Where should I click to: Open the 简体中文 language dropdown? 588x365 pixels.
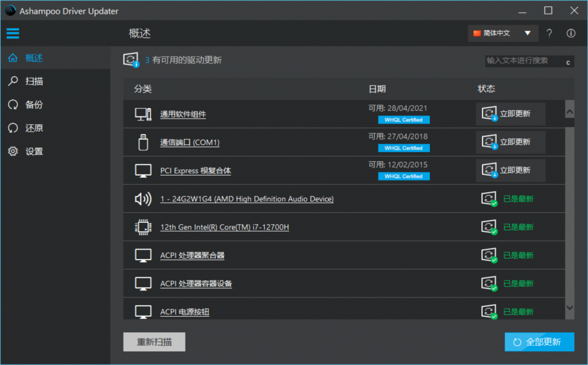502,33
